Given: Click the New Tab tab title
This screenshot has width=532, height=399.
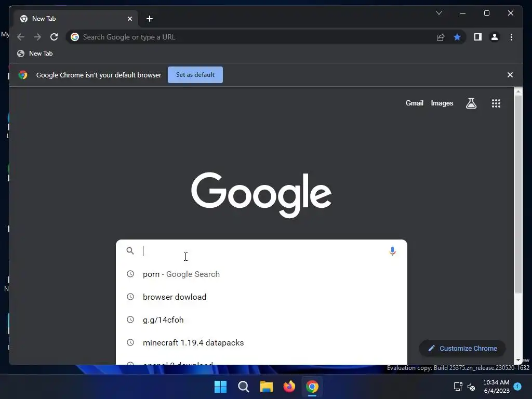Looking at the screenshot, I should [44, 19].
